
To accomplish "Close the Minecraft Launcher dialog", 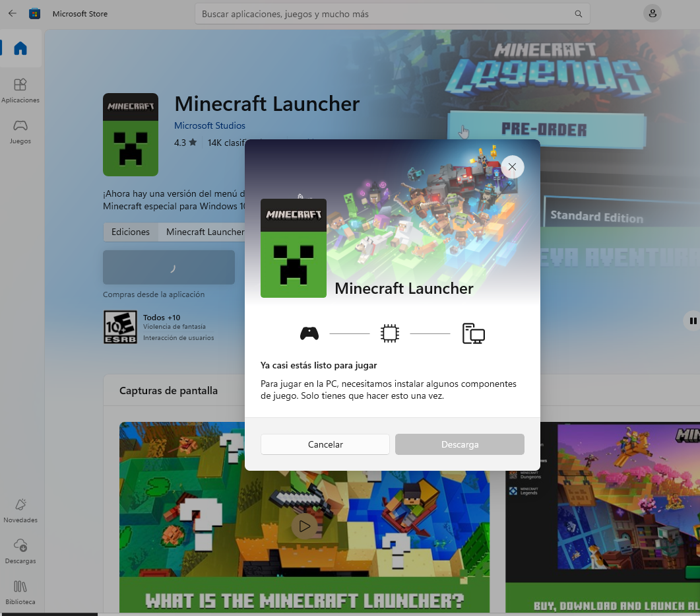I will [x=512, y=166].
